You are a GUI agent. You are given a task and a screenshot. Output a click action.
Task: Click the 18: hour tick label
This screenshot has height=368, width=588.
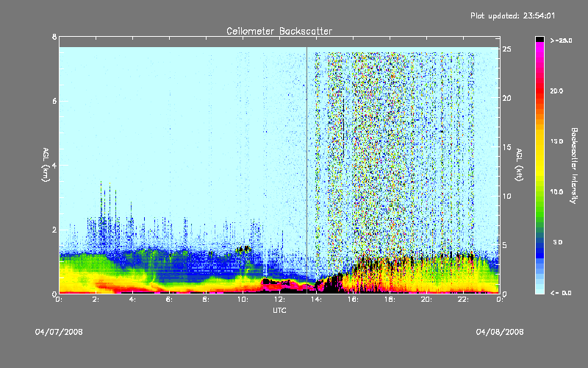[390, 300]
